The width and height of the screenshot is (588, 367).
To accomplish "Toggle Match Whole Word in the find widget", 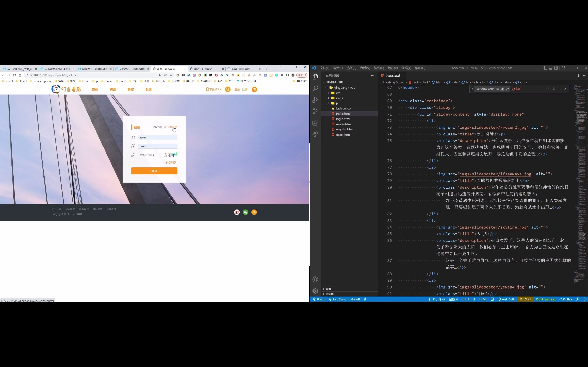I will click(x=502, y=89).
